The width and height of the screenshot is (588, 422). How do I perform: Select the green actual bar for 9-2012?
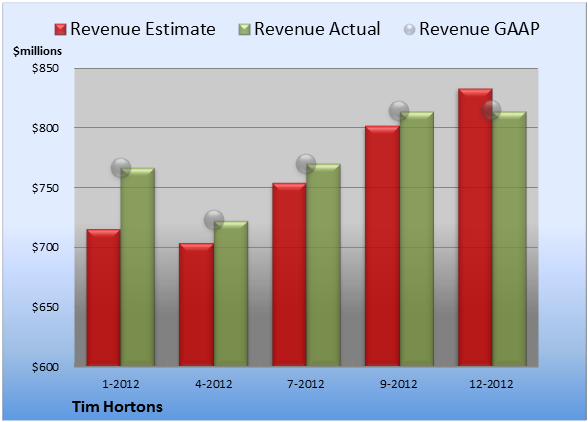point(416,239)
